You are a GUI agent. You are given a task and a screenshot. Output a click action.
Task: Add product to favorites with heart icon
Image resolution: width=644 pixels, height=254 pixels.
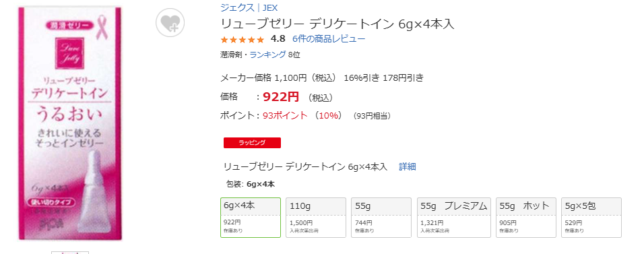pos(170,22)
